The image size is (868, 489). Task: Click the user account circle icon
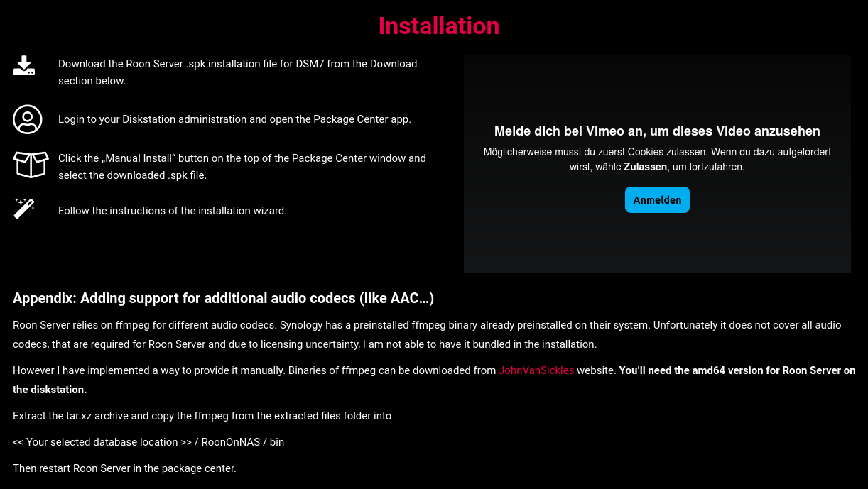tap(28, 119)
